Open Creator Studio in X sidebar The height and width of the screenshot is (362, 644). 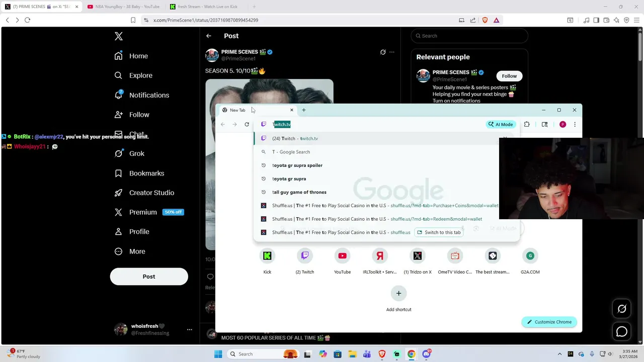[x=144, y=193]
